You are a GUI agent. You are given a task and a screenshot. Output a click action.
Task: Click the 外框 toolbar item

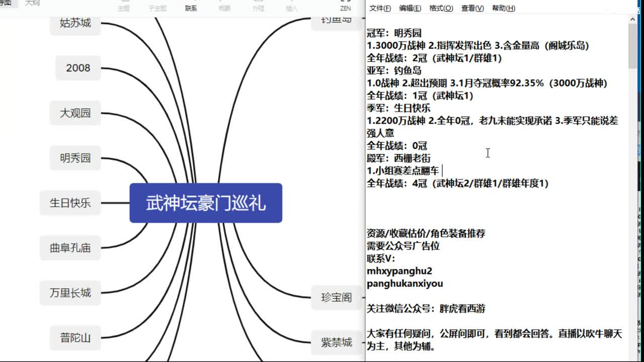258,8
